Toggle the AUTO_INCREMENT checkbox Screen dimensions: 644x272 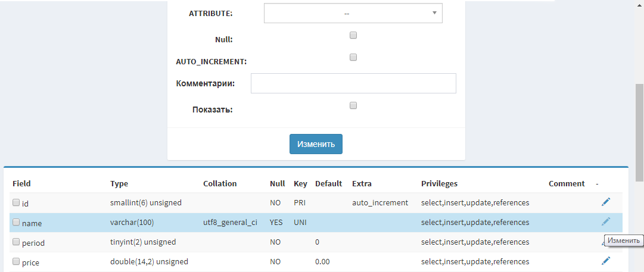pyautogui.click(x=353, y=58)
